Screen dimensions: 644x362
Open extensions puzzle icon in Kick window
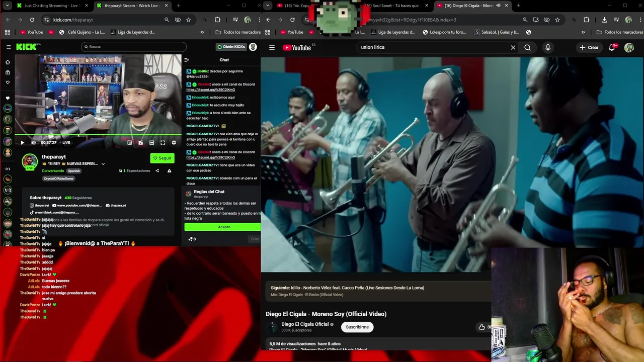pyautogui.click(x=217, y=20)
